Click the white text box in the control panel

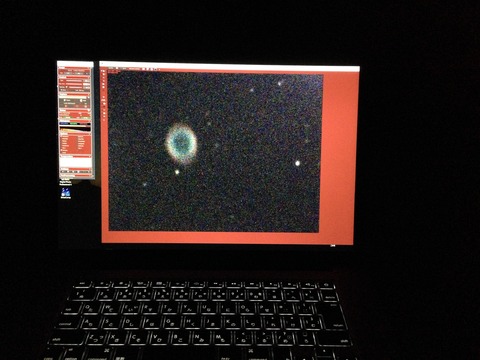pyautogui.click(x=75, y=163)
